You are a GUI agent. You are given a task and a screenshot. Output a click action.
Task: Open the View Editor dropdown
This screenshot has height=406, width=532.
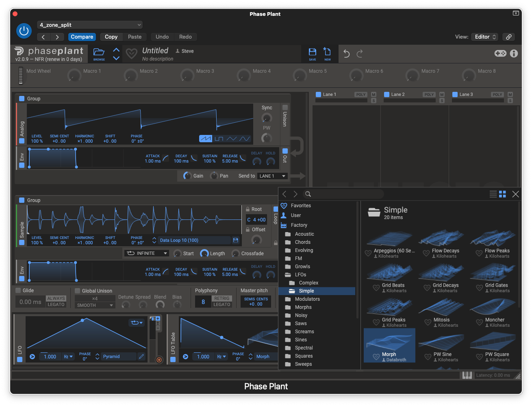coord(485,37)
